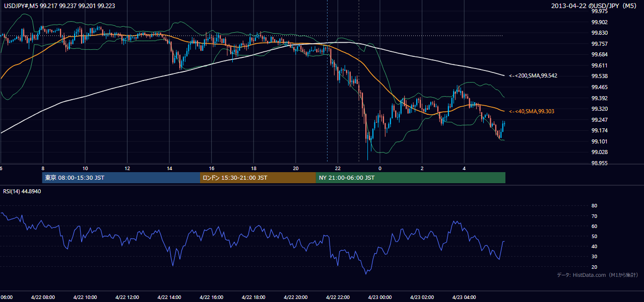Click hour 20 on the chart time axis

295,168
